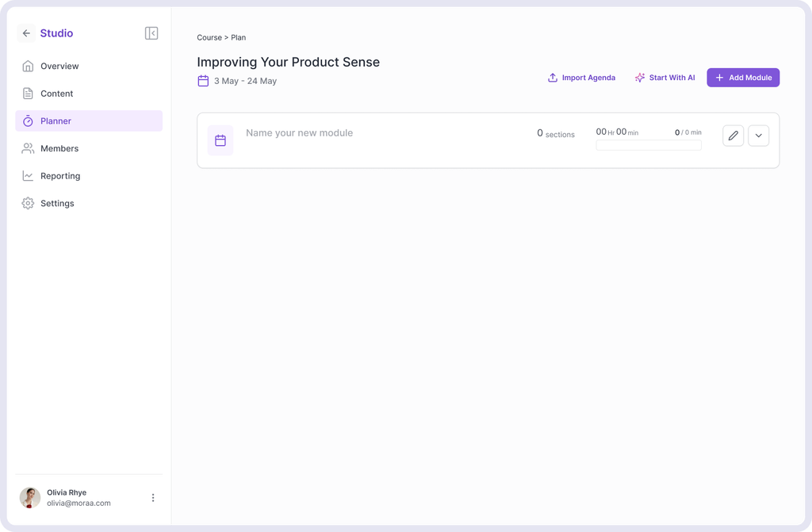This screenshot has height=532, width=812.
Task: Click the Course breadcrumb link
Action: (209, 37)
